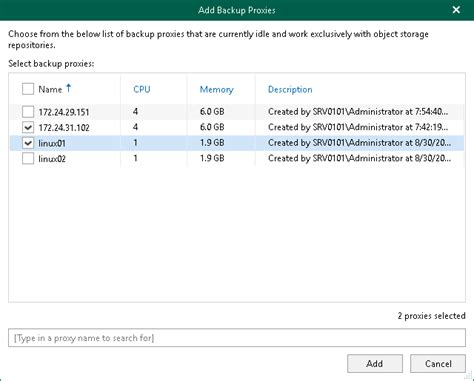
Task: Click the CPU value of linux01
Action: tap(135, 143)
